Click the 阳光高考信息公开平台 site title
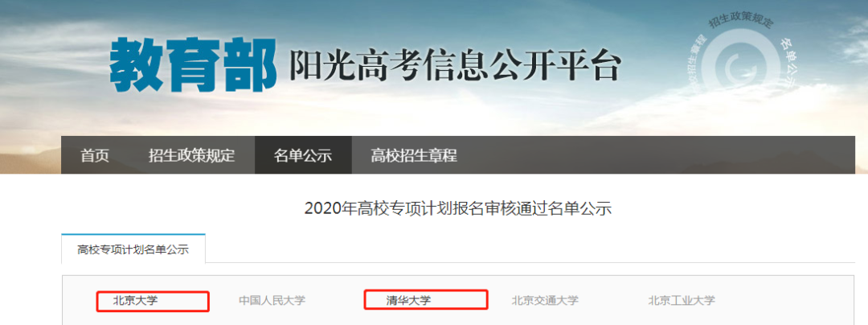This screenshot has width=868, height=325. coord(454,66)
